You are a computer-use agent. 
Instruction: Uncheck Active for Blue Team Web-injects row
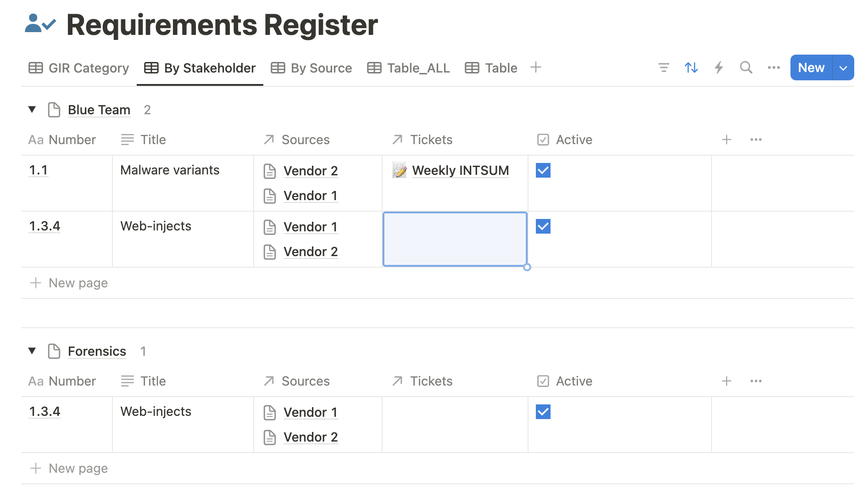pyautogui.click(x=543, y=226)
